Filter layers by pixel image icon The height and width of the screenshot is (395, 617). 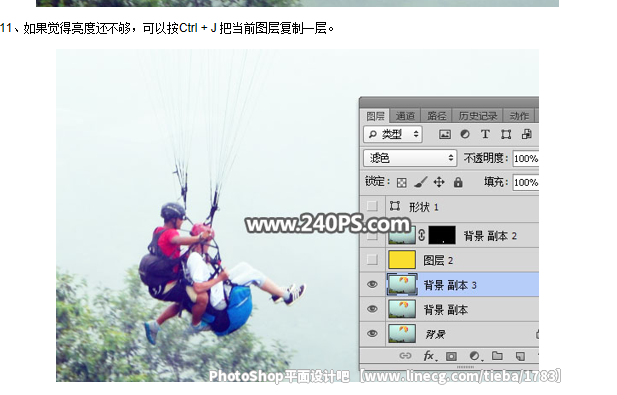[x=445, y=134]
